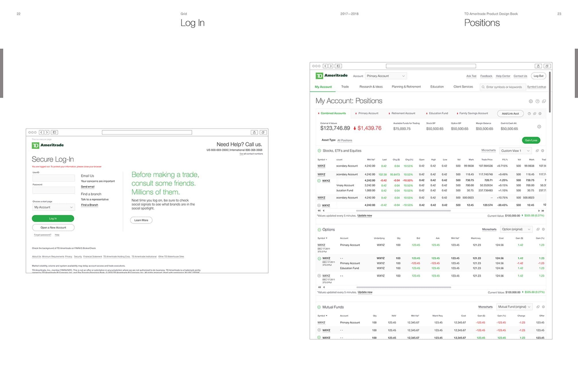Click forward arrow in Positions browser window

click(x=331, y=66)
